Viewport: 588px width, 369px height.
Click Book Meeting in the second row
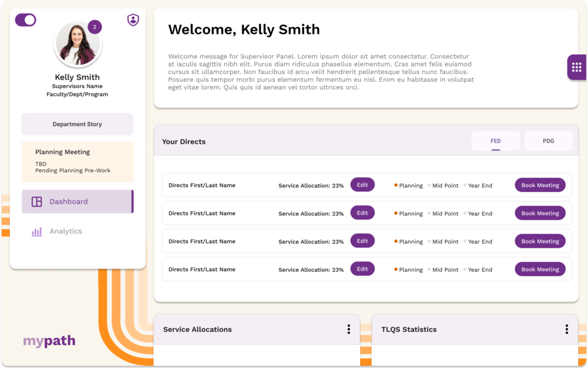540,213
